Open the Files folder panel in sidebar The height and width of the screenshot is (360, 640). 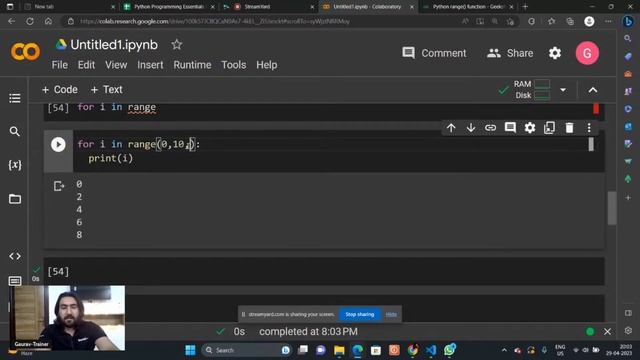click(x=15, y=199)
